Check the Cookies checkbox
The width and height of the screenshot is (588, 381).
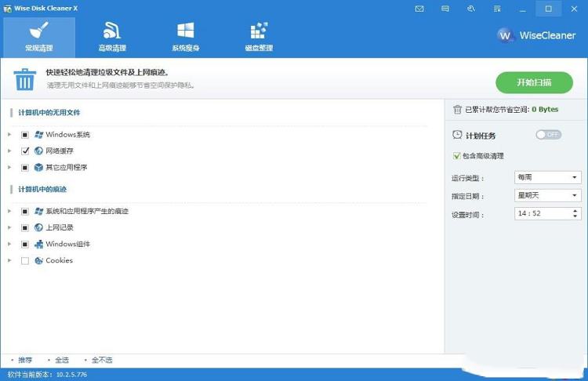(25, 260)
